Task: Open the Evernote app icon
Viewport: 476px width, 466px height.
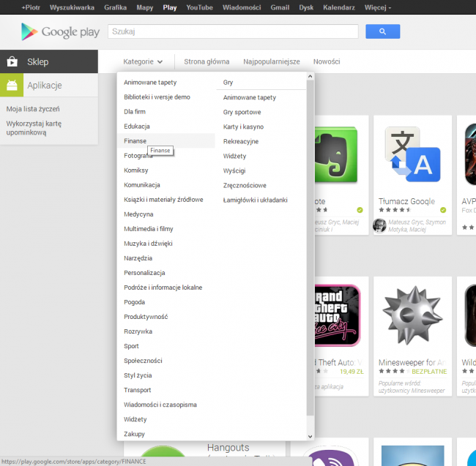Action: (335, 154)
